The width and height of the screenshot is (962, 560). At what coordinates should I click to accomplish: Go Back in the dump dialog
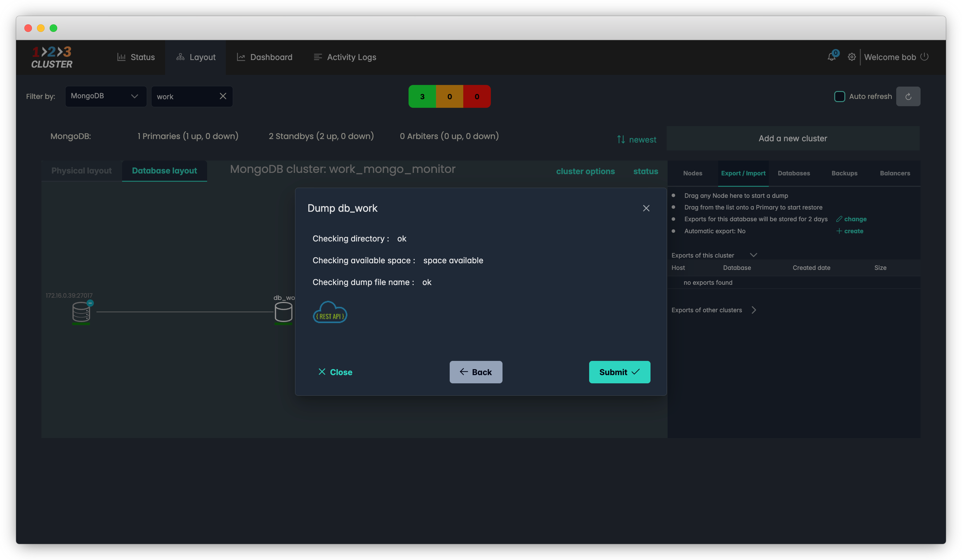click(476, 372)
